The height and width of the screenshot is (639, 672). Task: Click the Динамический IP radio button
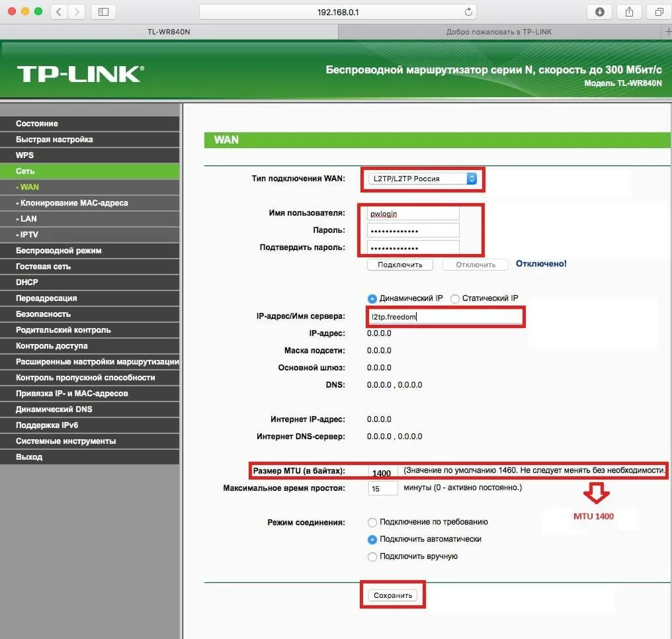[372, 298]
